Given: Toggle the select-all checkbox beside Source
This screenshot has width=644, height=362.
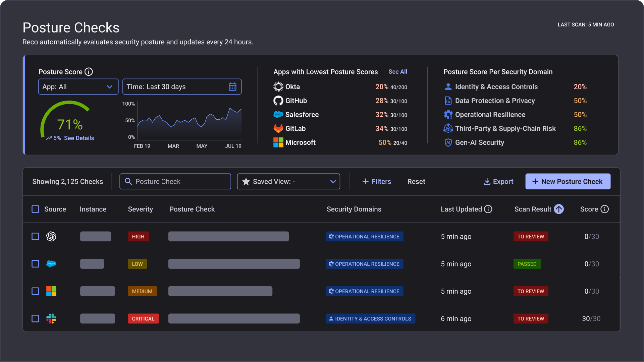Looking at the screenshot, I should (35, 209).
